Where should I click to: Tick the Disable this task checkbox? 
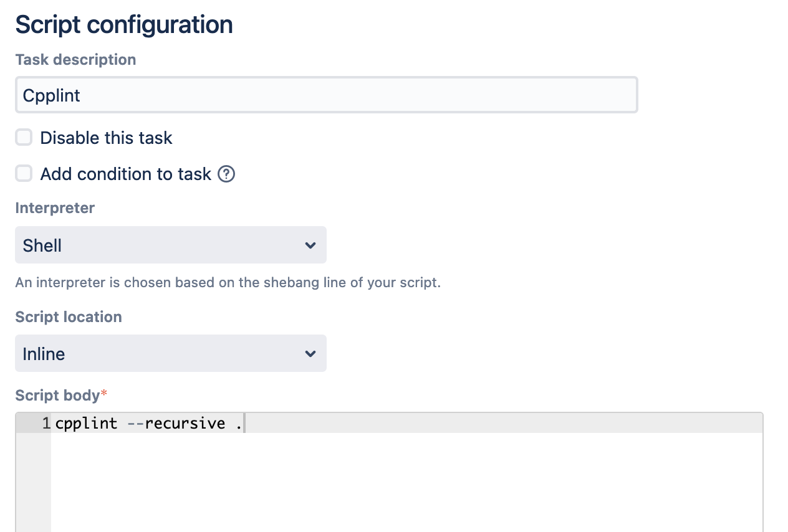click(24, 138)
